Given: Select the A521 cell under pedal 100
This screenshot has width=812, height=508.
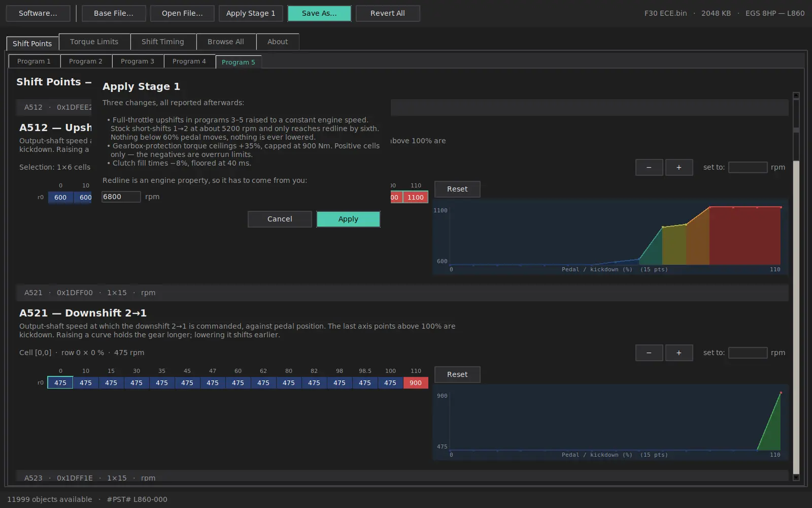Looking at the screenshot, I should point(390,383).
